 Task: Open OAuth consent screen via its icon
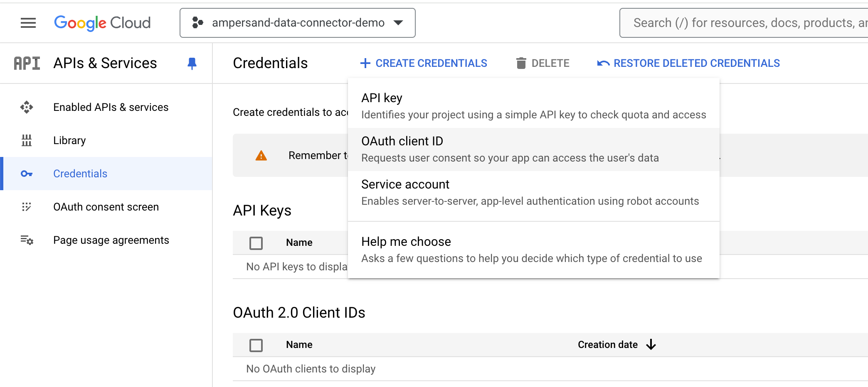point(27,207)
